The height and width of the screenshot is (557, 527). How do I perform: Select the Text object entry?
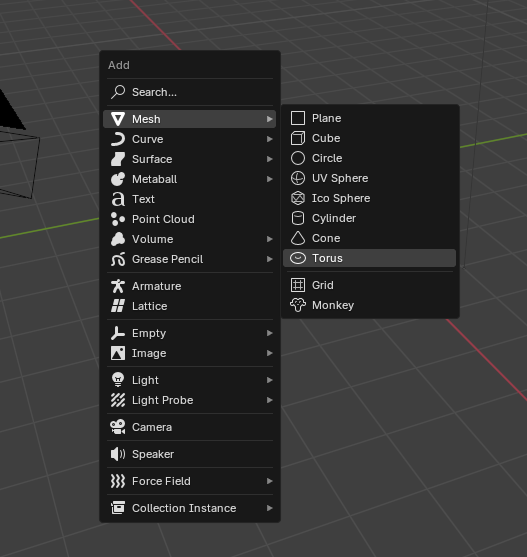click(190, 199)
